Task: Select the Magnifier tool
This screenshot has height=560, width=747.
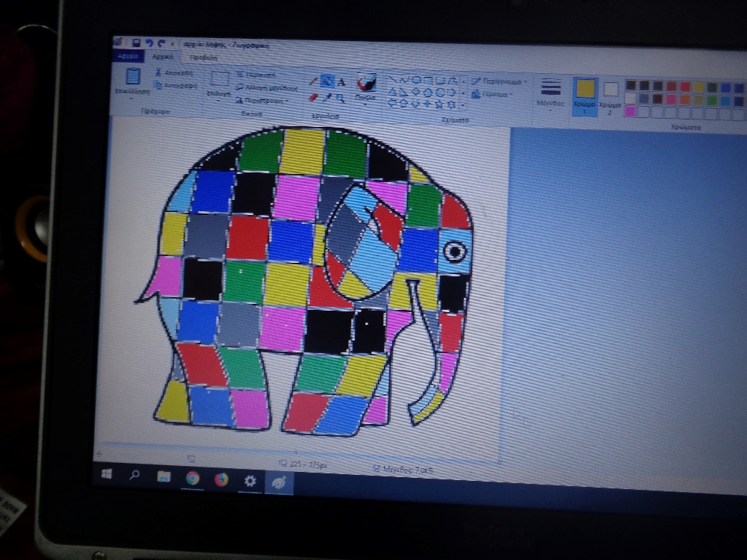Action: tap(340, 99)
